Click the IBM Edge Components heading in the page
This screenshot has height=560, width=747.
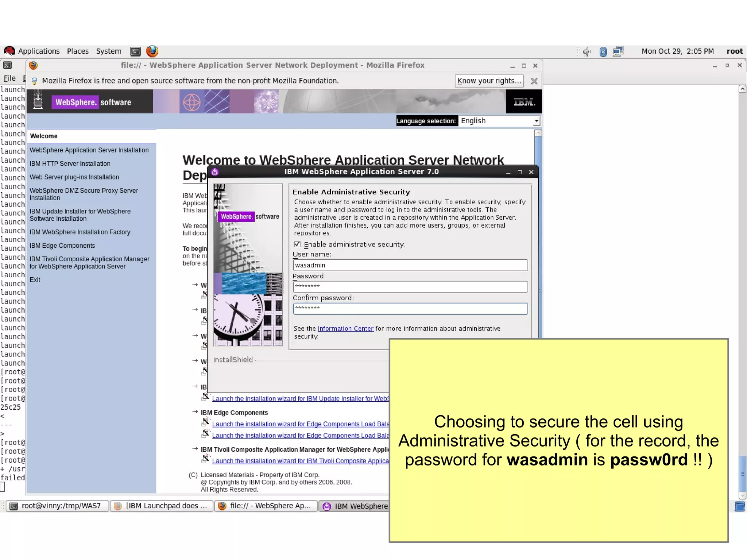[234, 413]
